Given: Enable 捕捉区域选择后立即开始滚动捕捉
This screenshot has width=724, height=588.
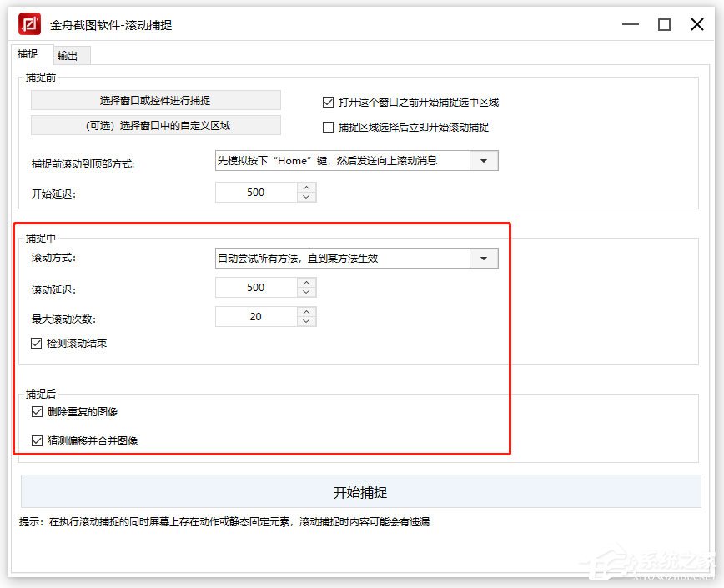Looking at the screenshot, I should pyautogui.click(x=329, y=127).
